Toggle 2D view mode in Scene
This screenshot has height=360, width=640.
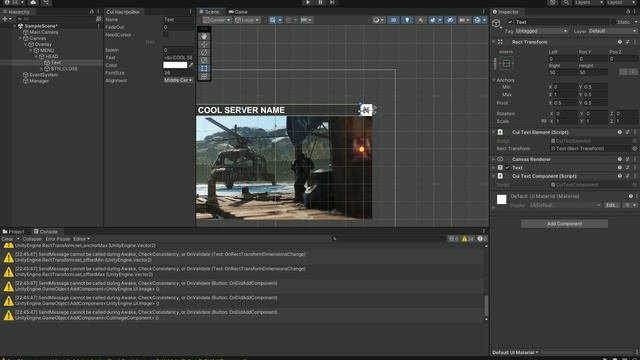click(393, 20)
